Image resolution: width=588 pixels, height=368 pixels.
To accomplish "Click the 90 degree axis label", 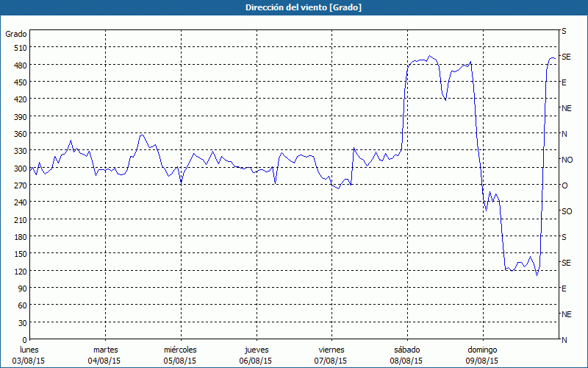I will [21, 288].
